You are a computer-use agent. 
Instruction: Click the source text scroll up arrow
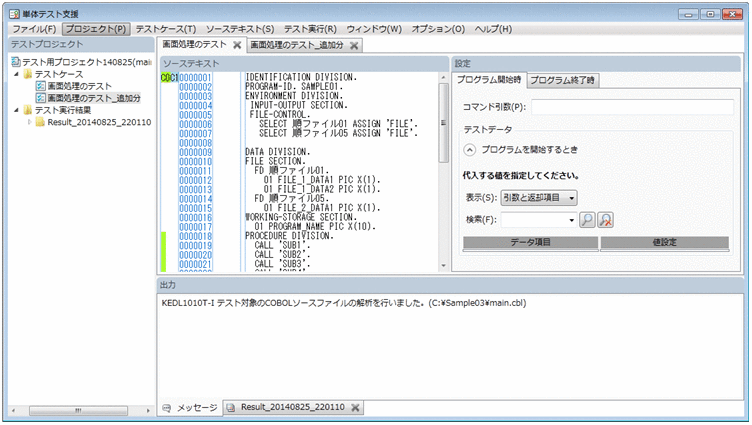click(x=443, y=77)
